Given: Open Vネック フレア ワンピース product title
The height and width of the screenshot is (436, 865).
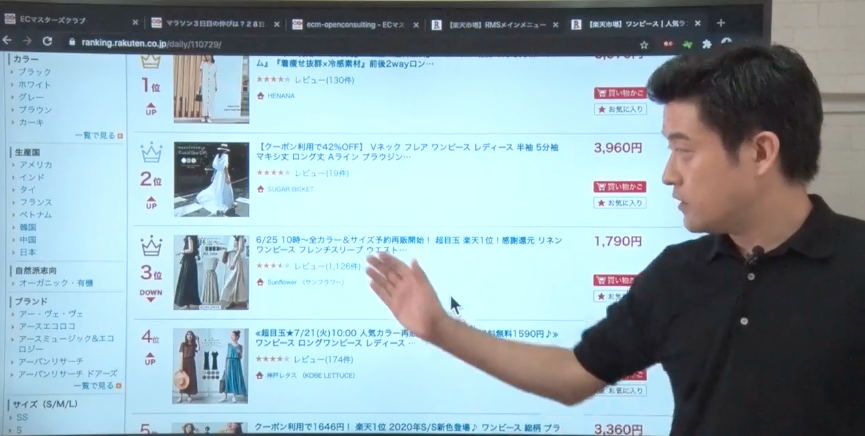Looking at the screenshot, I should click(x=408, y=152).
